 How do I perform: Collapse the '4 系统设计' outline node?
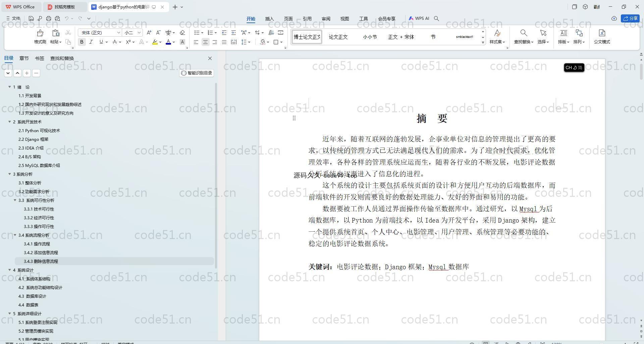[x=10, y=270]
